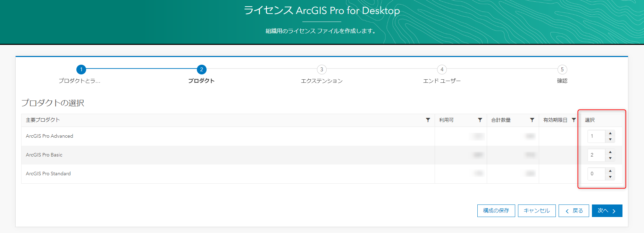644x233 pixels.
Task: Select step 2 プロダクト
Action: (201, 70)
